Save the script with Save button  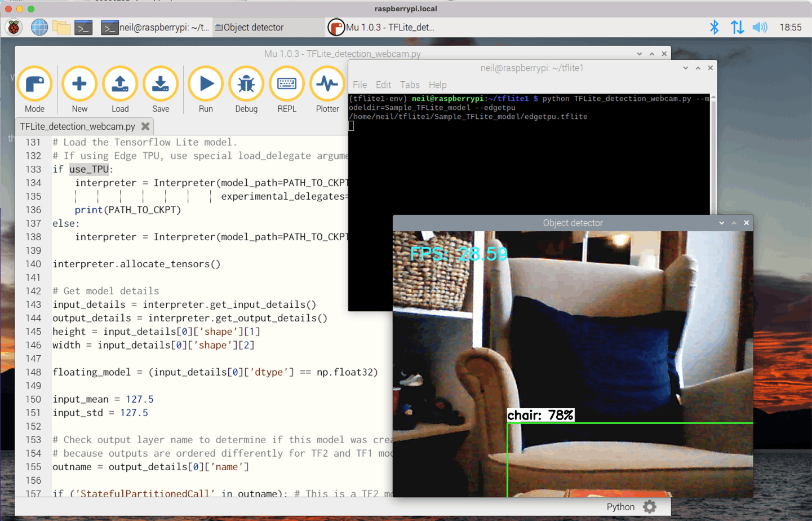click(x=161, y=85)
